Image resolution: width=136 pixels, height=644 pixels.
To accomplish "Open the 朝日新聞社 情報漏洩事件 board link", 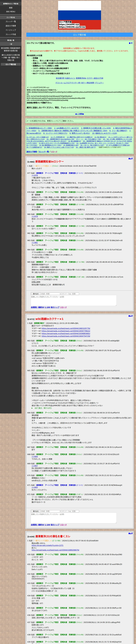I will (x=11, y=49).
